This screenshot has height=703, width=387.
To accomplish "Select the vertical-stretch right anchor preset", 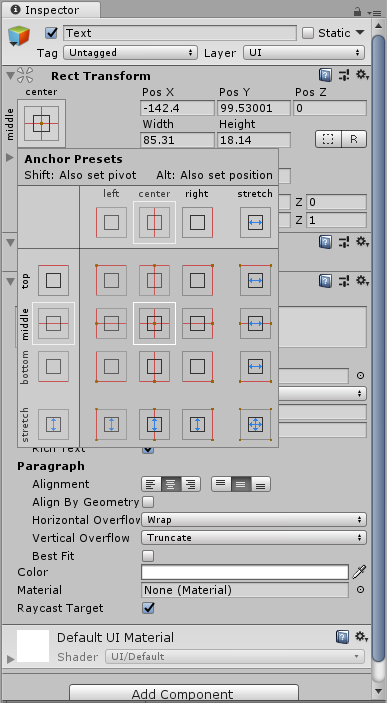I will pyautogui.click(x=197, y=424).
